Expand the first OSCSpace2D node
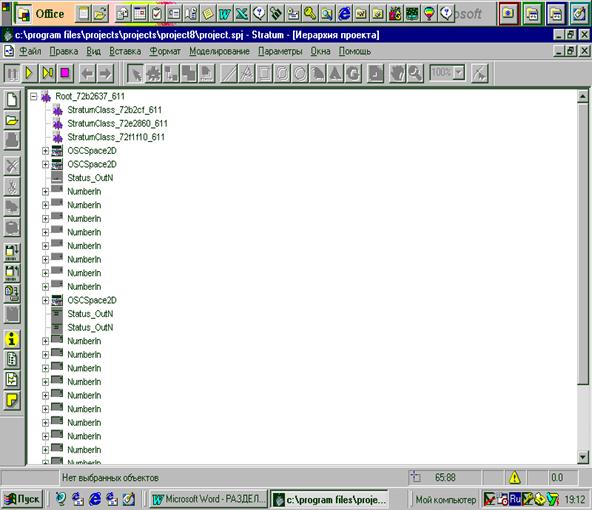Image resolution: width=592 pixels, height=510 pixels. tap(45, 151)
